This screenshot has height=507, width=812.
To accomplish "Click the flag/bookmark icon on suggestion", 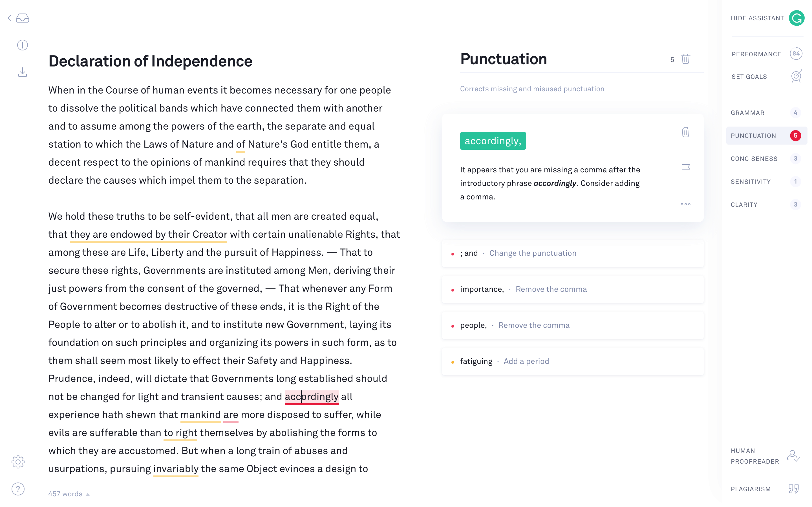I will (686, 168).
